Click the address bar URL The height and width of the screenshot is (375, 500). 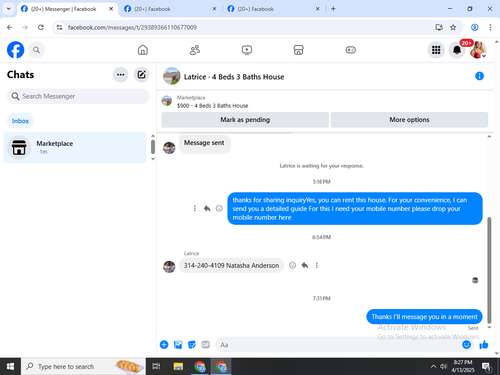132,27
